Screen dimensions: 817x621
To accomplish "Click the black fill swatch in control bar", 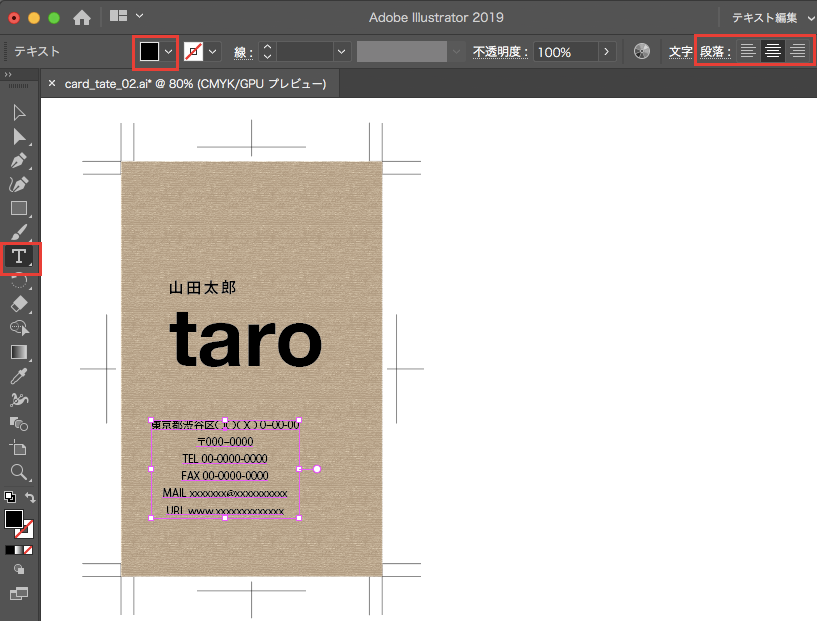I will pyautogui.click(x=149, y=51).
